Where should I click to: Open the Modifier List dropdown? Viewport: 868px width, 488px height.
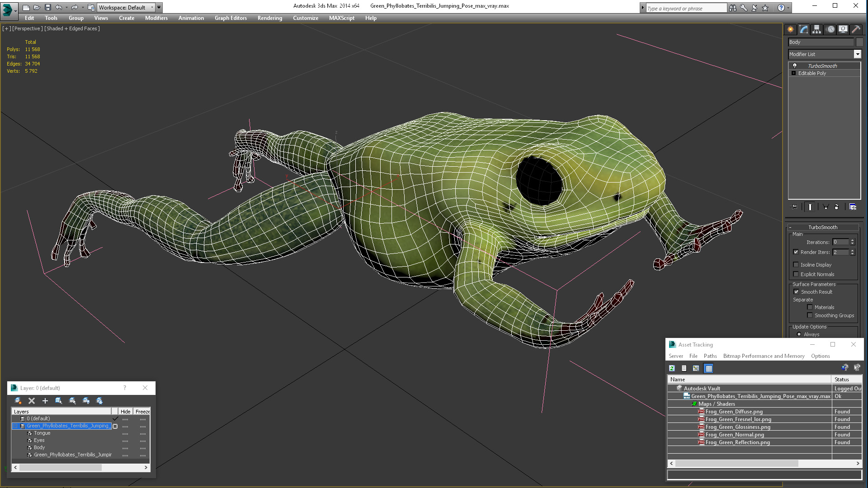[x=857, y=54]
